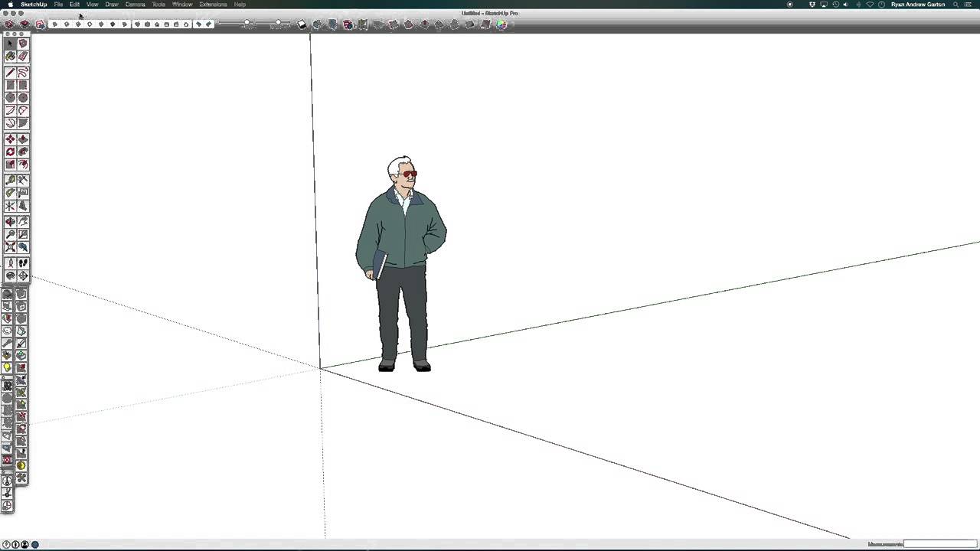Activate the Offset tool
Image resolution: width=980 pixels, height=551 pixels.
(x=23, y=165)
